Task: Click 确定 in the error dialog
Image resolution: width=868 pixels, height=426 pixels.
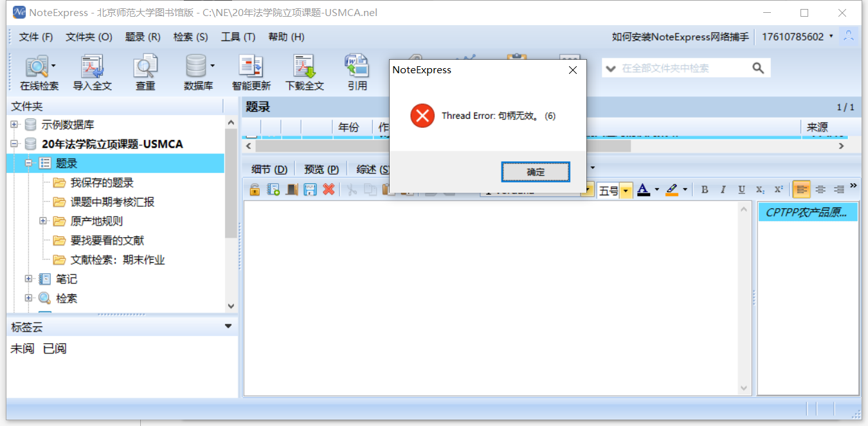Action: pos(536,172)
